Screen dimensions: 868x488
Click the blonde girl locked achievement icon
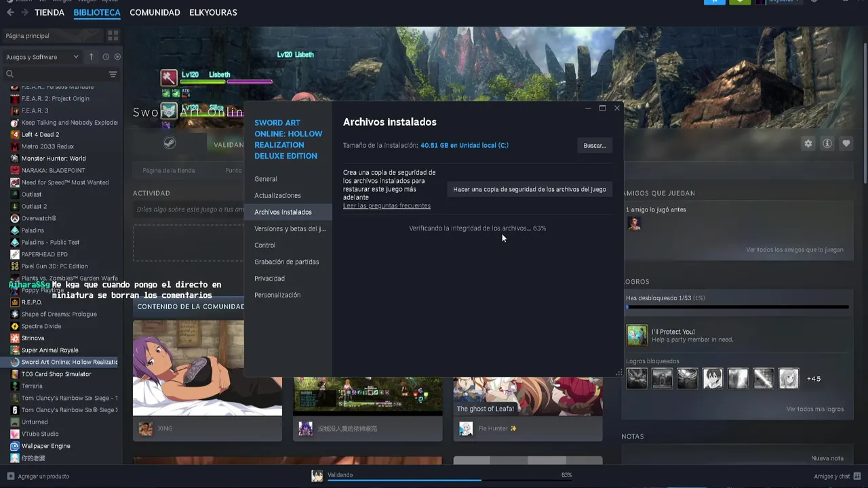[x=789, y=378]
